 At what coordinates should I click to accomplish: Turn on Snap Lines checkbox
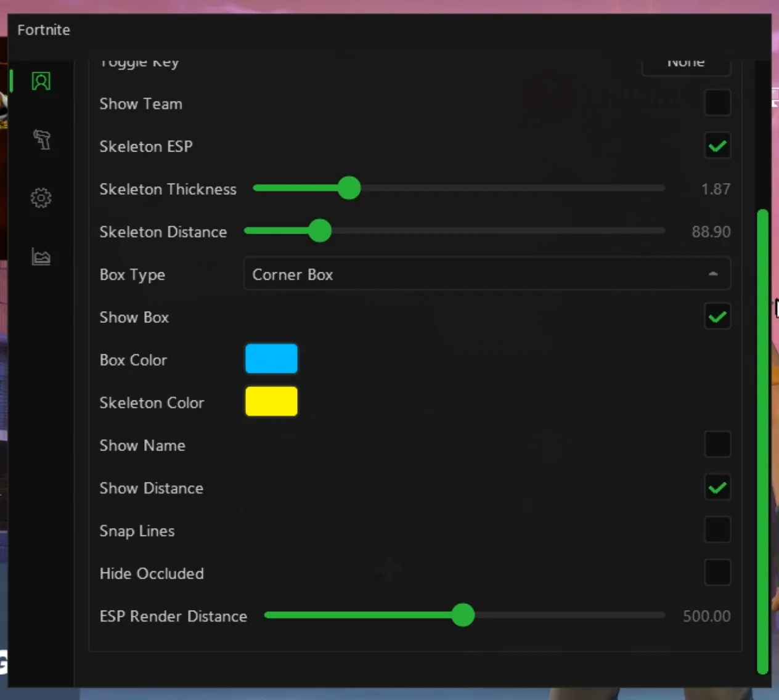[717, 530]
